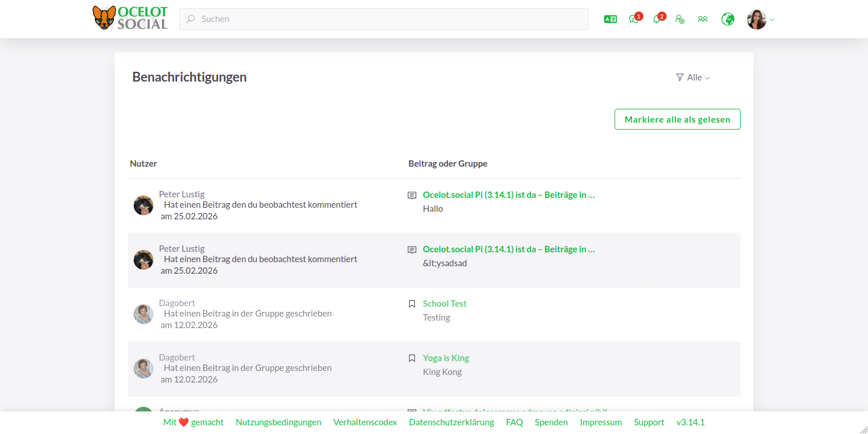
Task: Open Datenschutzerklärung in the footer
Action: (x=451, y=422)
